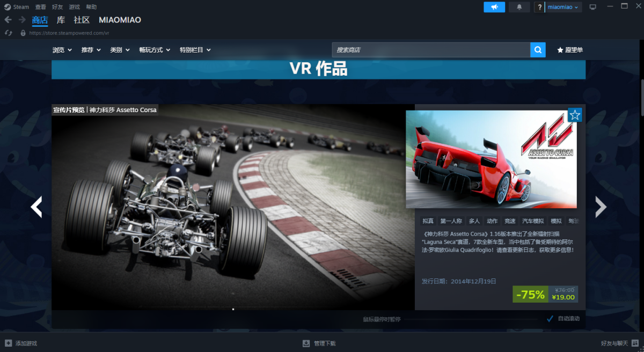The width and height of the screenshot is (644, 352).
Task: Click 好友与聊天 at bottom right
Action: (x=614, y=343)
